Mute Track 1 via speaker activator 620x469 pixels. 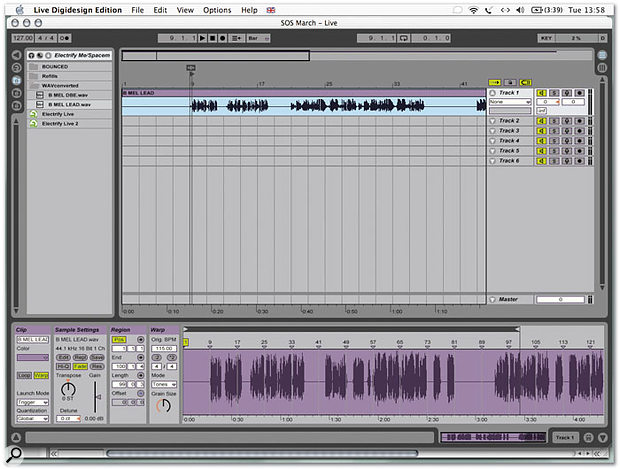tap(541, 93)
